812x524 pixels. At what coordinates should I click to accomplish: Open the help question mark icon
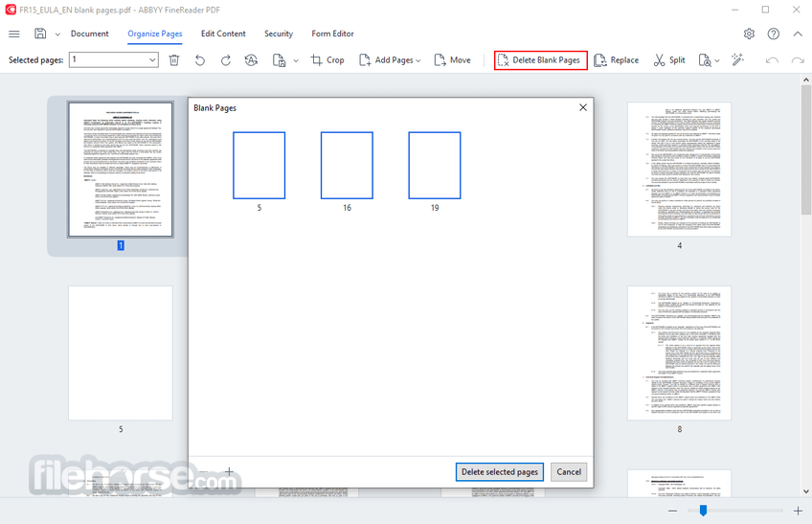tap(773, 34)
